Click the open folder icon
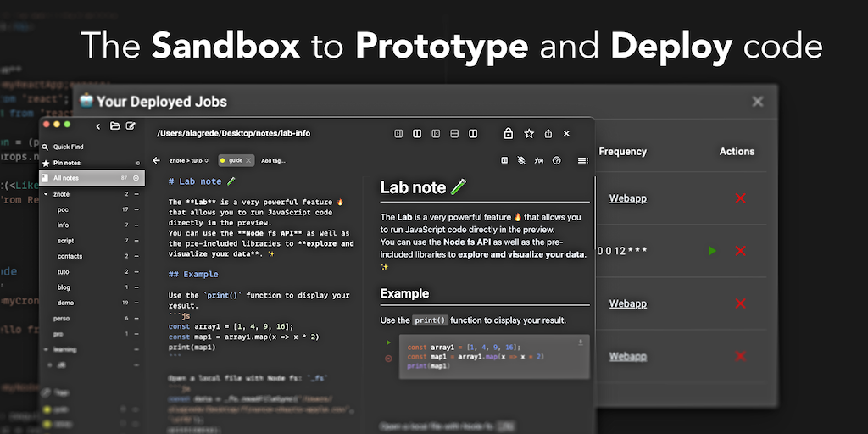Image resolution: width=868 pixels, height=434 pixels. pos(114,126)
